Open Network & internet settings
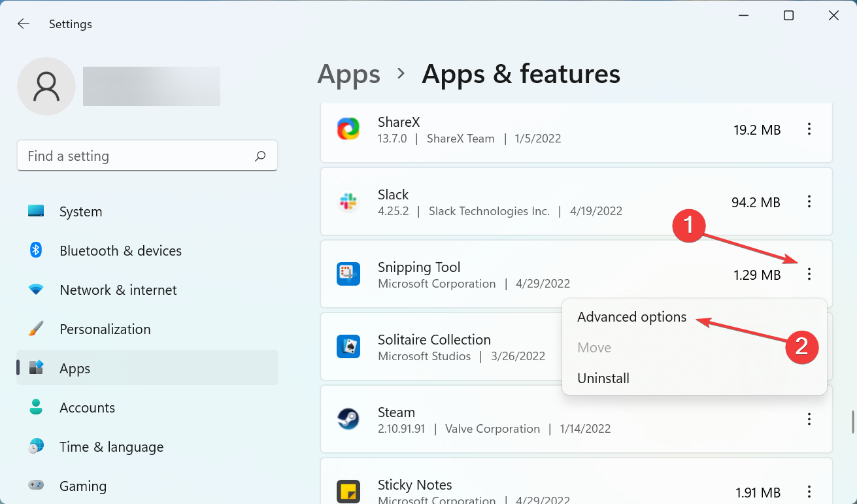 tap(118, 290)
